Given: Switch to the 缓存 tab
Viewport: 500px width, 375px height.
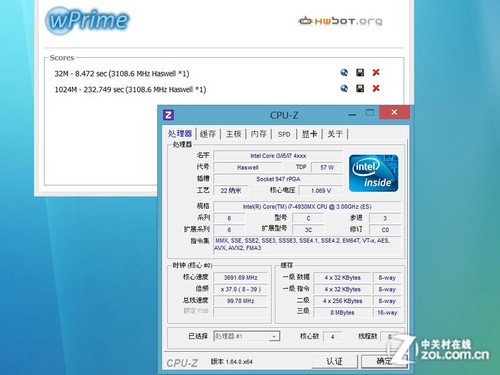Looking at the screenshot, I should pyautogui.click(x=208, y=134).
